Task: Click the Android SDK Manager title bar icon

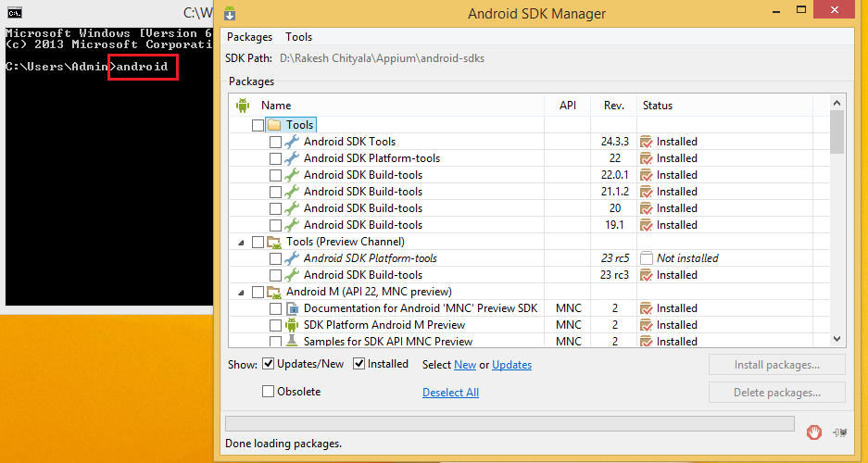Action: (x=230, y=13)
